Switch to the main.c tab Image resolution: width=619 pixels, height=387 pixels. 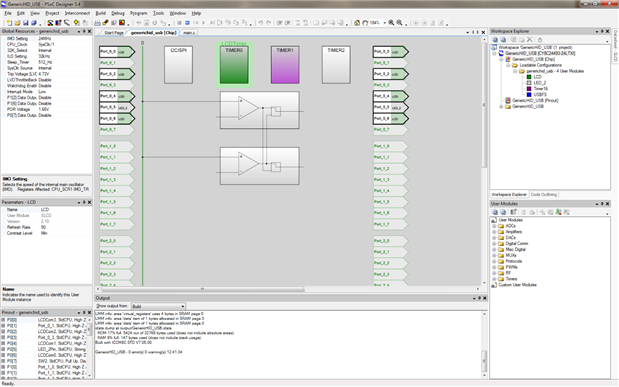point(189,33)
